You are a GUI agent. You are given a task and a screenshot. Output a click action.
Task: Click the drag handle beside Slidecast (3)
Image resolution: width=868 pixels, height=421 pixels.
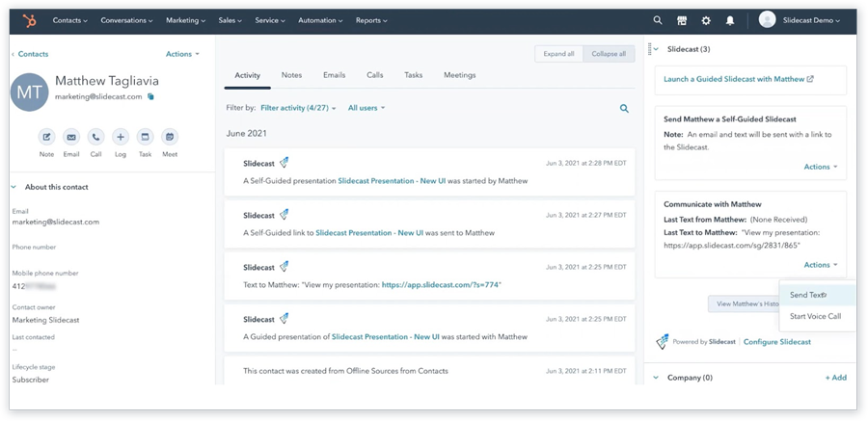click(x=649, y=49)
